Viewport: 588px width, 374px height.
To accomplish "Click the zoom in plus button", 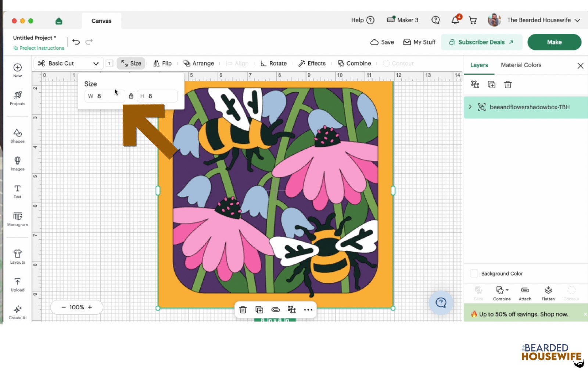I will 90,307.
